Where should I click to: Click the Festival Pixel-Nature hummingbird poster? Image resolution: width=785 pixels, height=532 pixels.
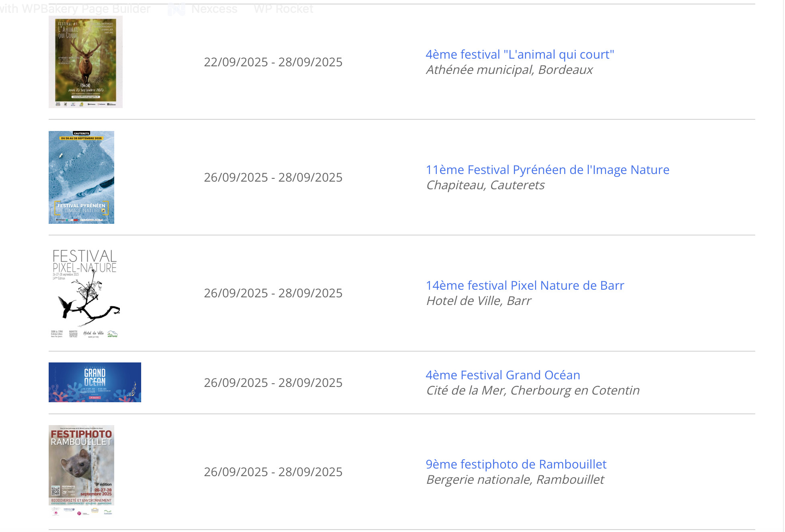point(85,293)
